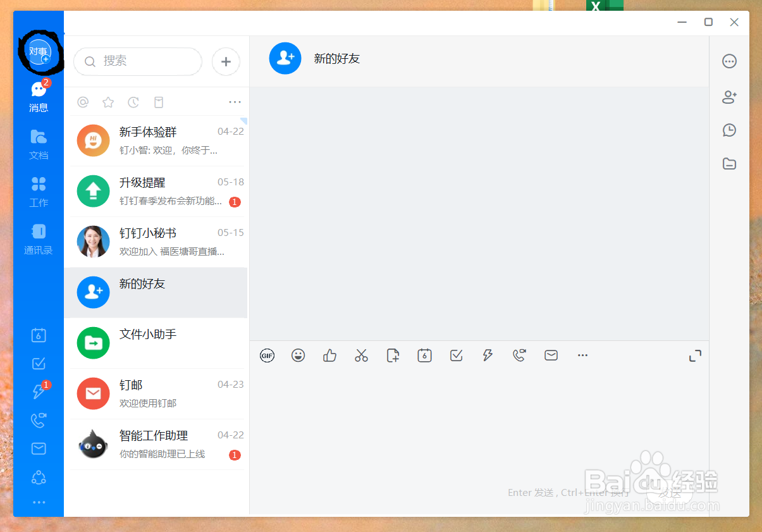Start a call from the chat toolbar
The height and width of the screenshot is (532, 762).
519,356
